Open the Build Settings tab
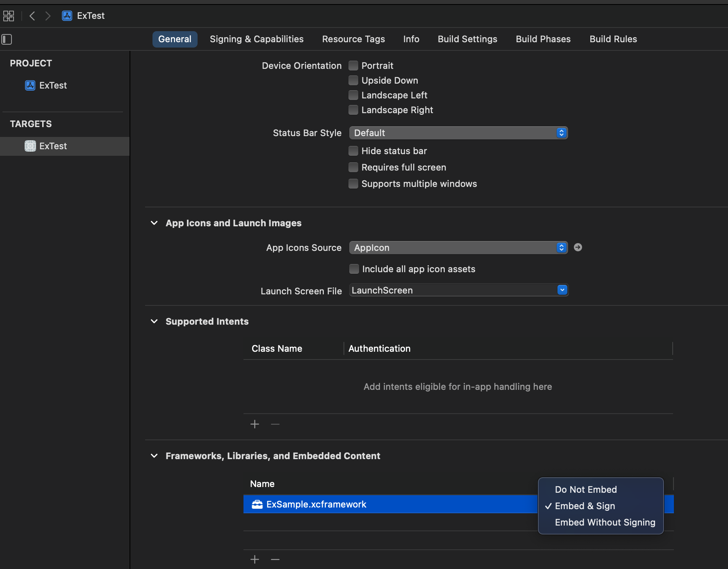728x569 pixels. [x=467, y=39]
